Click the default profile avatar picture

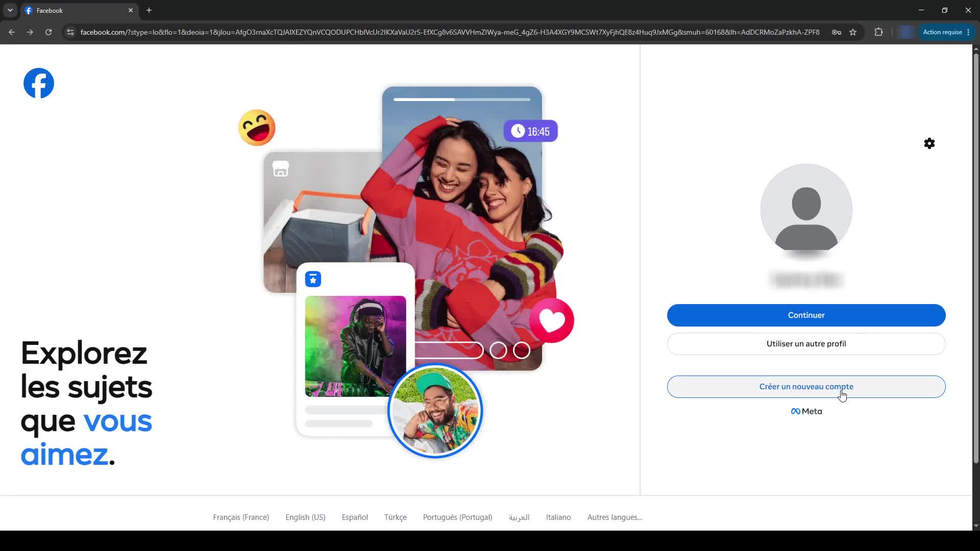(x=806, y=209)
